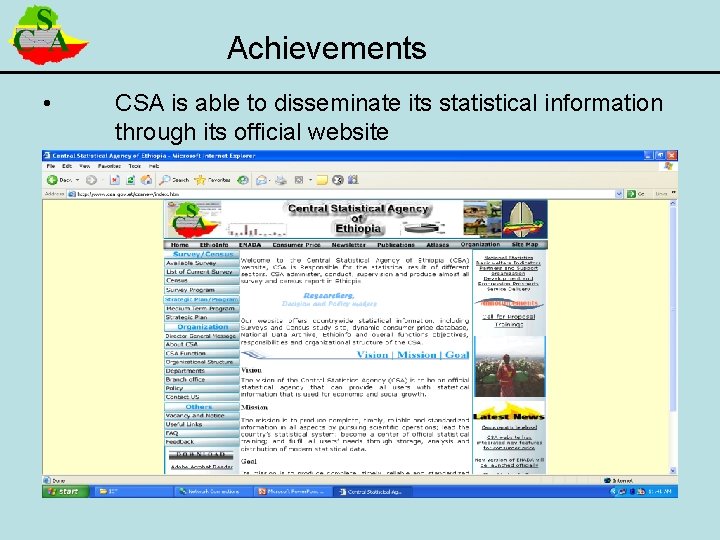Go to the browser Home page icon
The width and height of the screenshot is (720, 540).
[146, 180]
